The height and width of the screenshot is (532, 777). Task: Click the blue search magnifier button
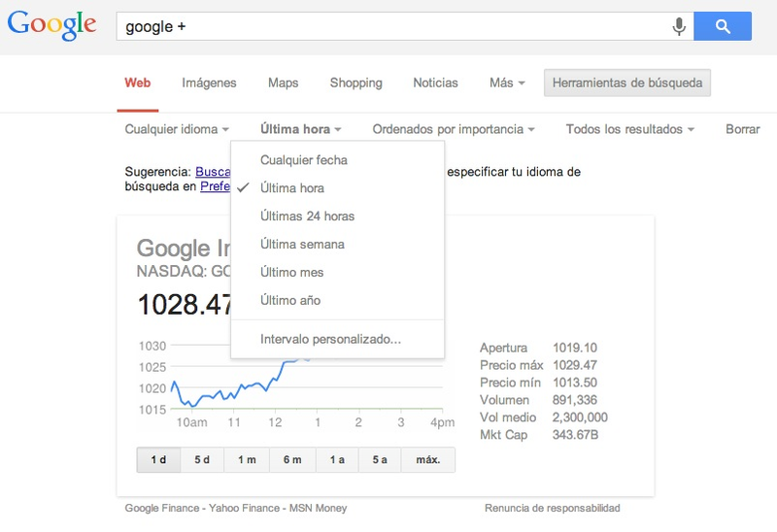click(x=723, y=26)
